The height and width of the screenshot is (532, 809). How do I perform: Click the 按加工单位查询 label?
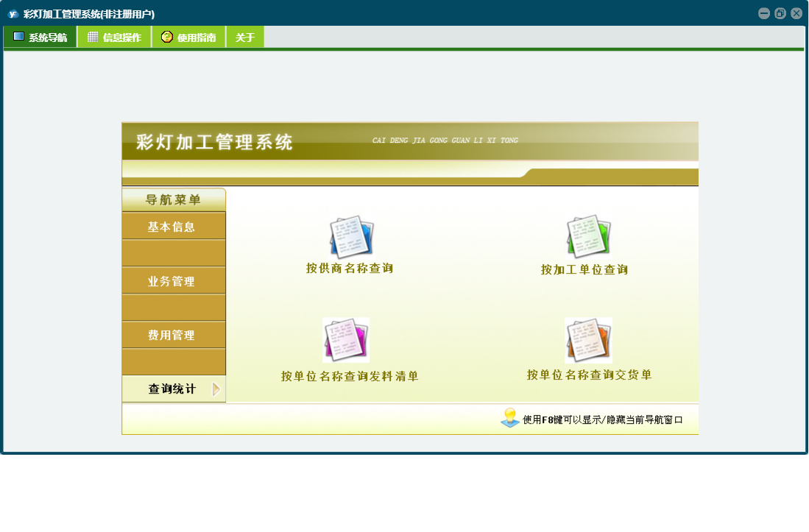[x=584, y=269]
